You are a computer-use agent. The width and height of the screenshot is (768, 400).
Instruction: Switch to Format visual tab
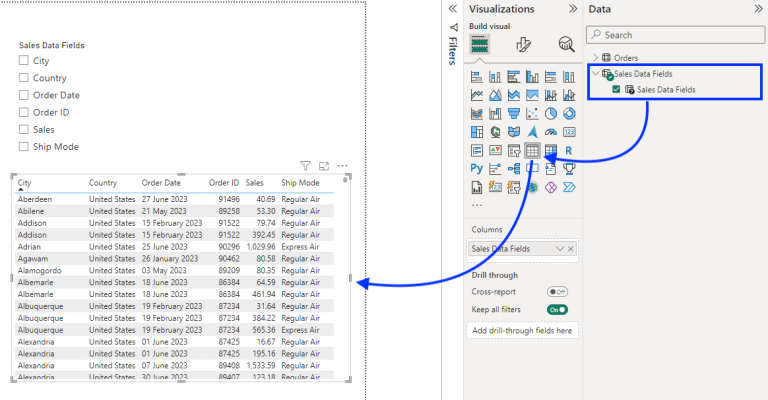pyautogui.click(x=523, y=44)
